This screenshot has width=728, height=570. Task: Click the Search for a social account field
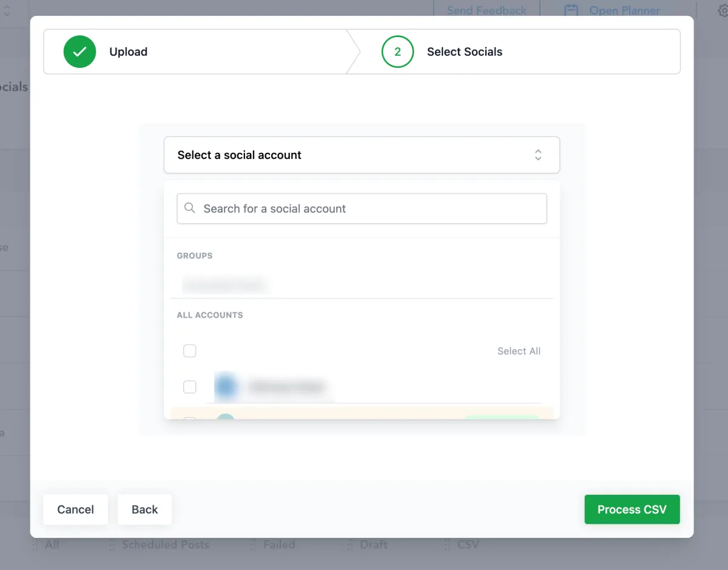[x=362, y=209]
